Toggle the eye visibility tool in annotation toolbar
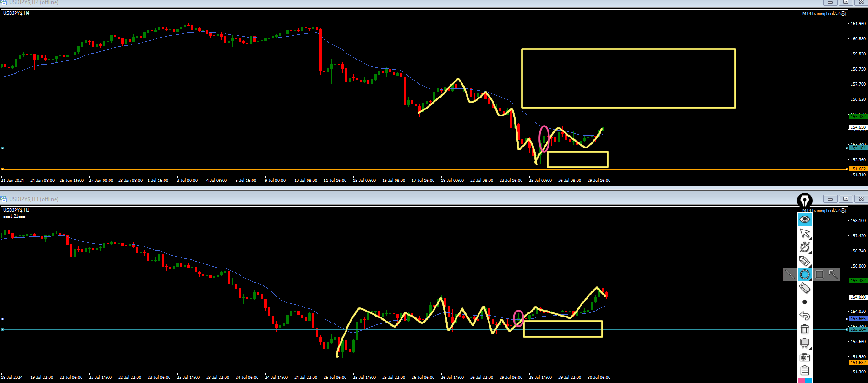Viewport: 868px width, 383px height. tap(804, 219)
